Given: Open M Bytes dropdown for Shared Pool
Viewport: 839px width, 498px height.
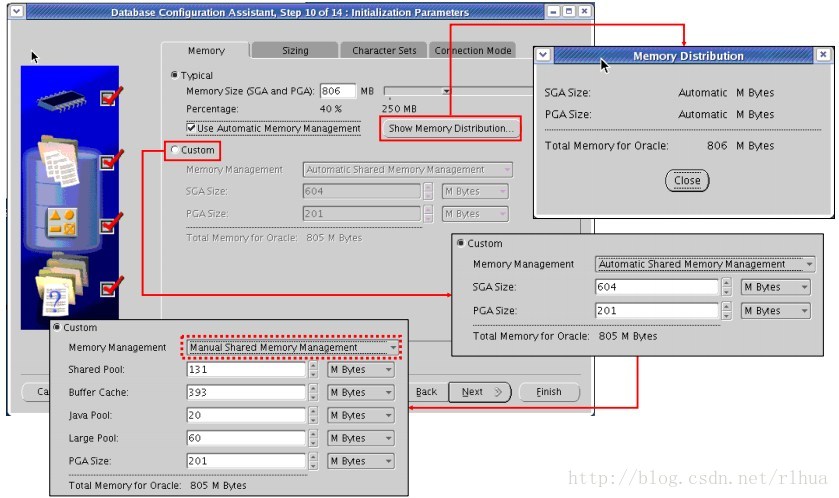Looking at the screenshot, I should click(360, 370).
